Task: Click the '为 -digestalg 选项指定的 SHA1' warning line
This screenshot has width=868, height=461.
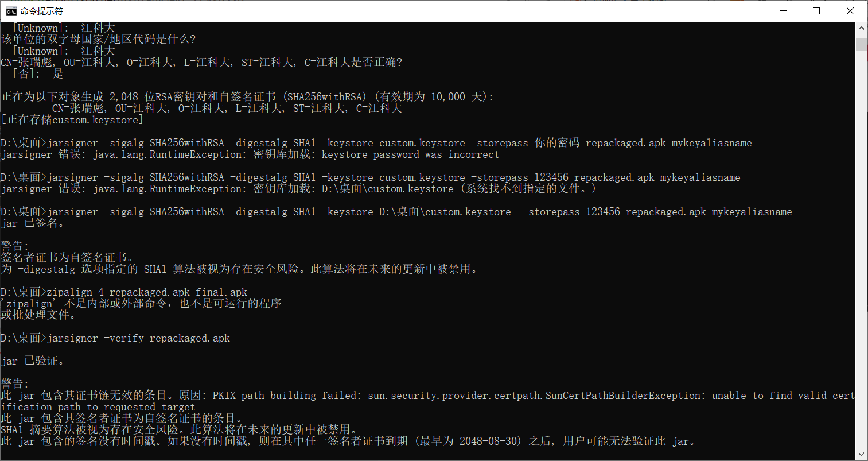Action: point(239,269)
